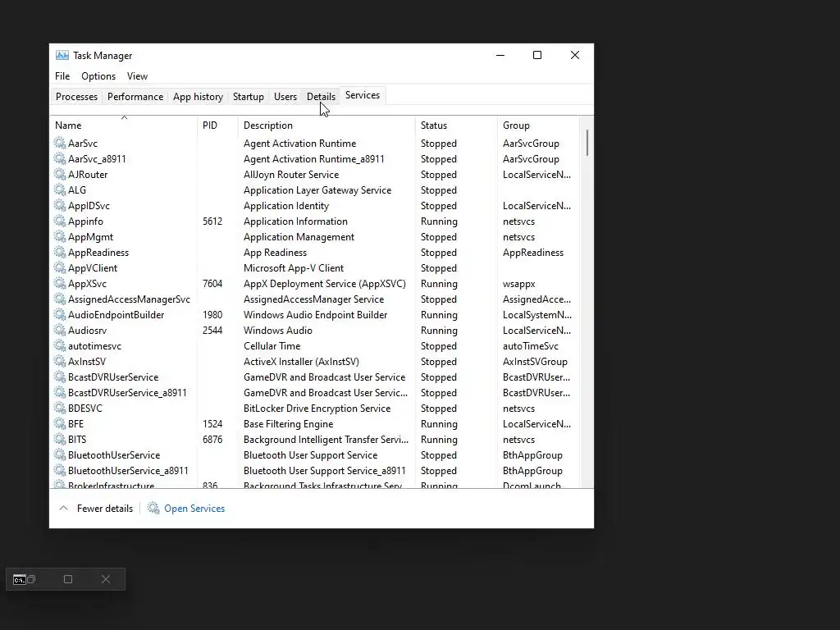Click the vertical scrollbar thumb in services list
840x630 pixels.
click(x=587, y=143)
